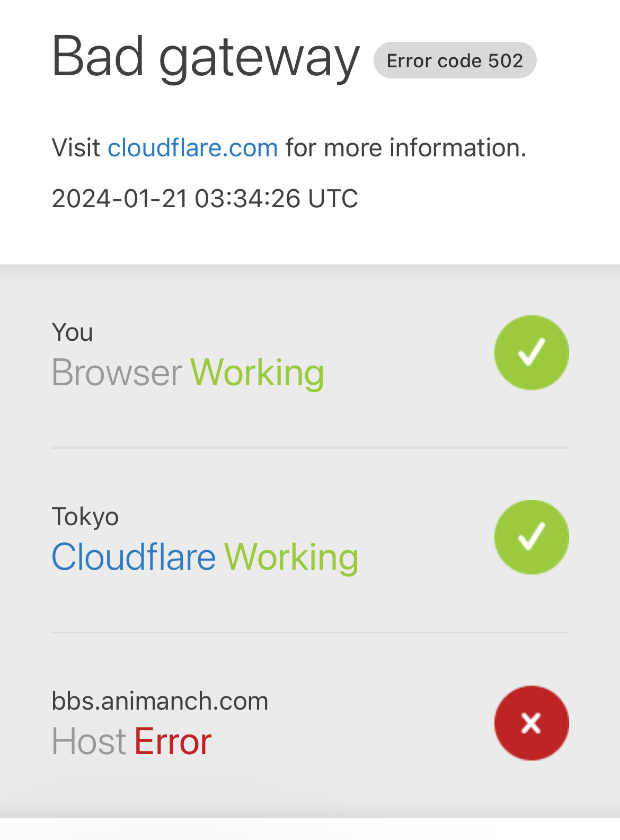Click the 2024-01-21 UTC timestamp
Screen dimensions: 620x840
(x=205, y=199)
